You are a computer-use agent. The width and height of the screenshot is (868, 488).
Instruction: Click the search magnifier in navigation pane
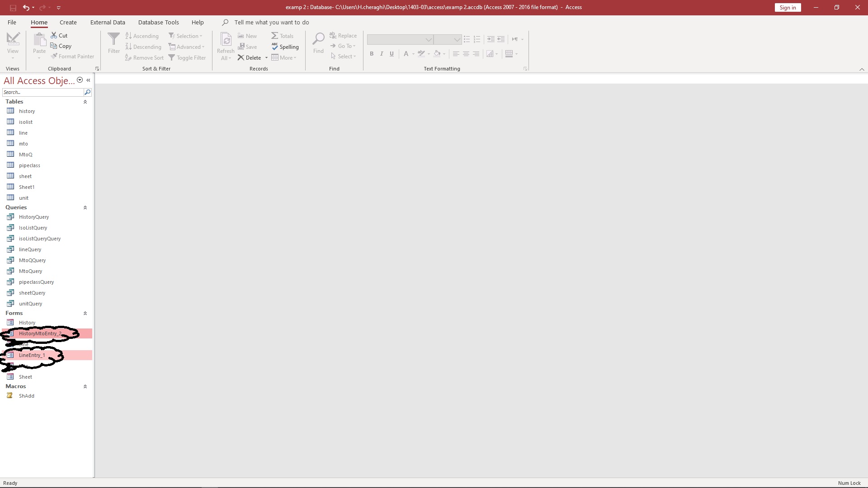(x=87, y=92)
